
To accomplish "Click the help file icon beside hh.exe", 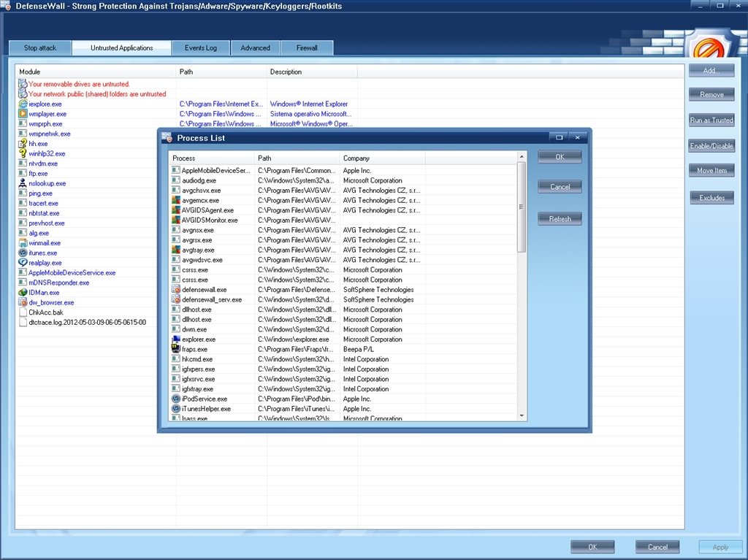I will point(23,144).
